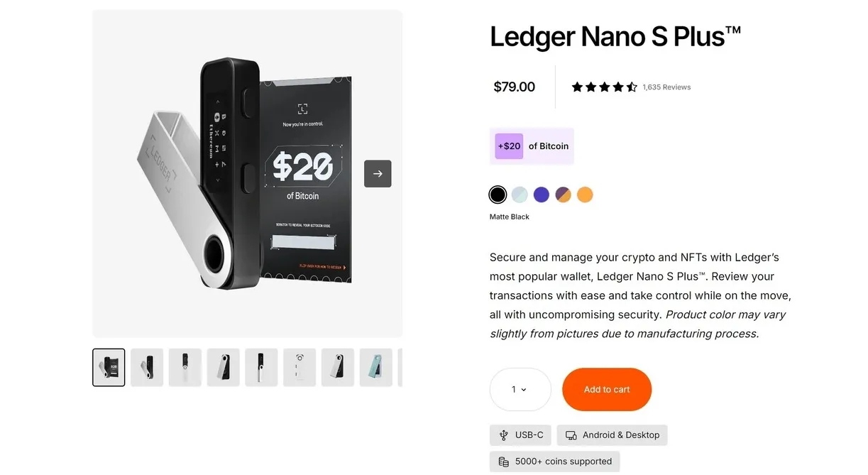Switch to the mint-green device thumbnail
This screenshot has width=868, height=475.
(x=375, y=367)
